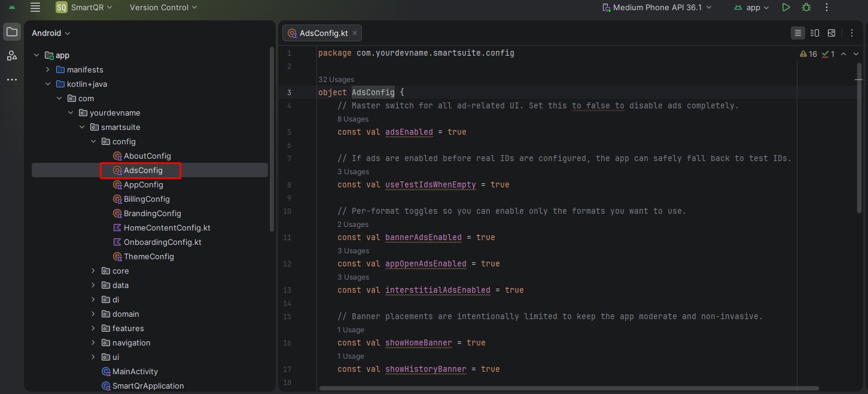Screen dimensions: 868x394
Task: Open HomeContentConfig.kt file
Action: [x=162, y=228]
